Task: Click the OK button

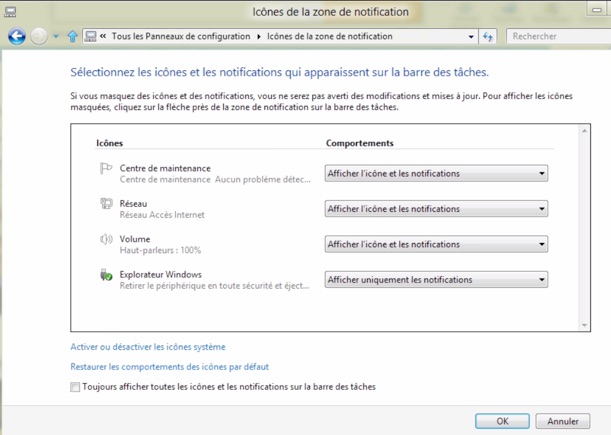Action: [502, 421]
